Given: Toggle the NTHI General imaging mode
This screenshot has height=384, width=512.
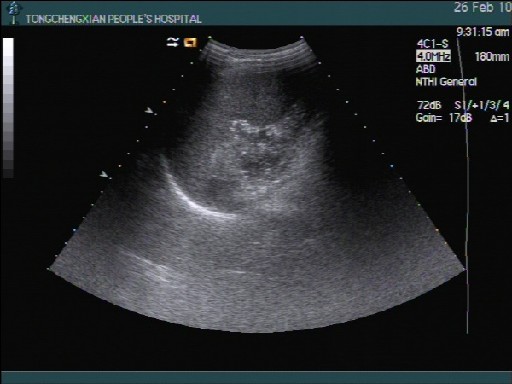Looking at the screenshot, I should click(x=446, y=82).
